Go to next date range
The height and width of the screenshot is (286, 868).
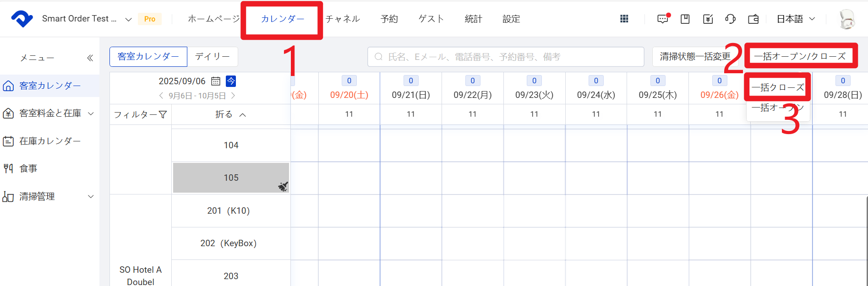[x=233, y=96]
